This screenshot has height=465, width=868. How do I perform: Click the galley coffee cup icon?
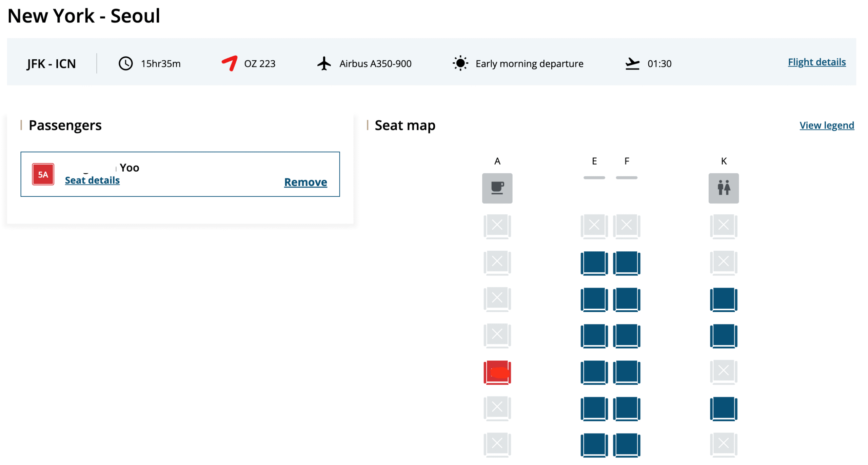pos(497,188)
